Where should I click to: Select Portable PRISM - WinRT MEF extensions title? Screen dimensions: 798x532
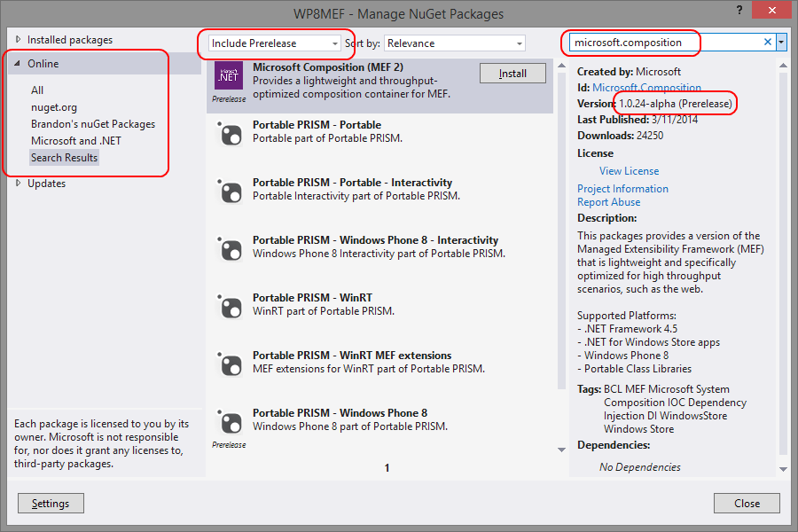click(x=352, y=355)
